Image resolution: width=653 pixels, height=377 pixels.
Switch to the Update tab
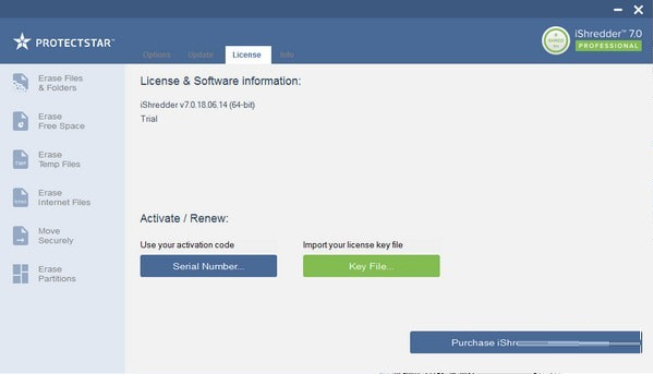200,55
